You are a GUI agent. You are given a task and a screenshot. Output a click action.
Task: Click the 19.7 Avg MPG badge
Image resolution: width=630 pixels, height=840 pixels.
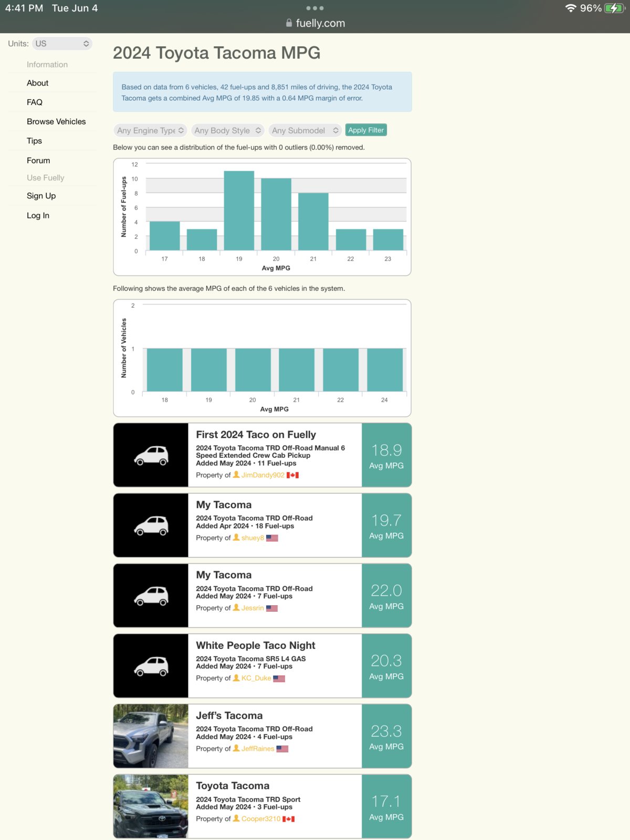point(386,526)
